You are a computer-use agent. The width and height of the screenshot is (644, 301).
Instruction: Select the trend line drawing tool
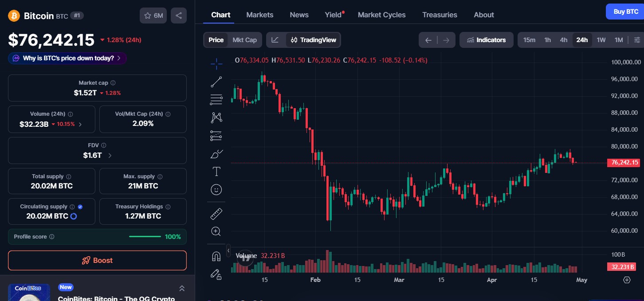216,81
